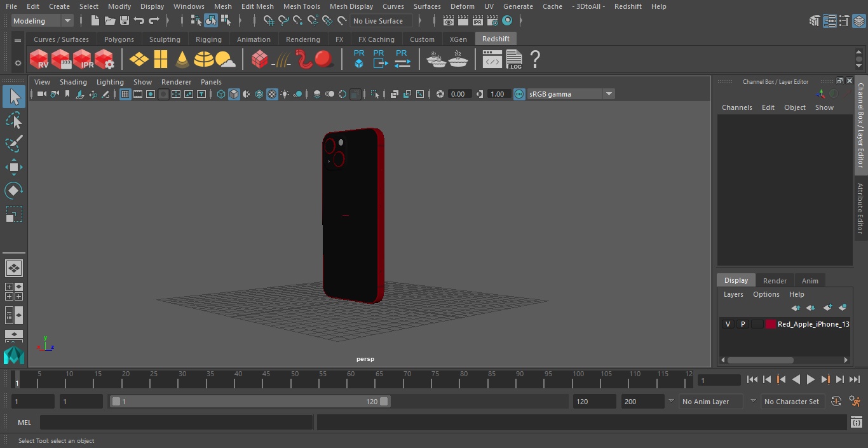The height and width of the screenshot is (448, 868).
Task: Open Redshift script window icon
Action: (x=492, y=60)
